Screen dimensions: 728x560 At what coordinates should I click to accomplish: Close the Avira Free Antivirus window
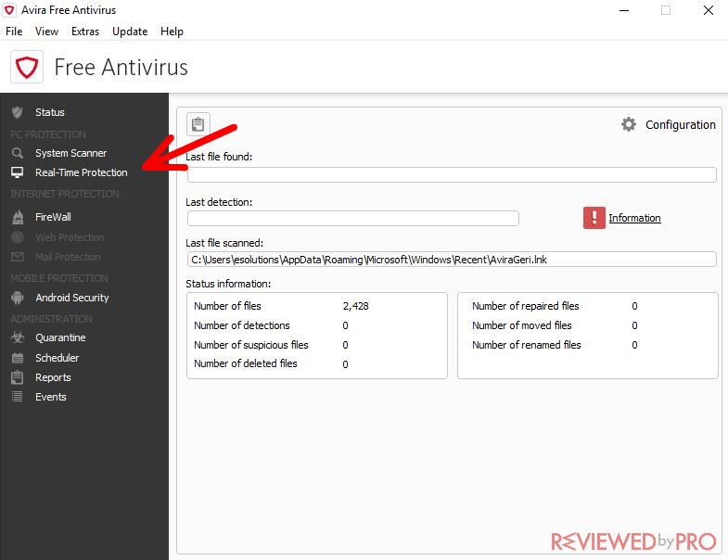click(708, 10)
